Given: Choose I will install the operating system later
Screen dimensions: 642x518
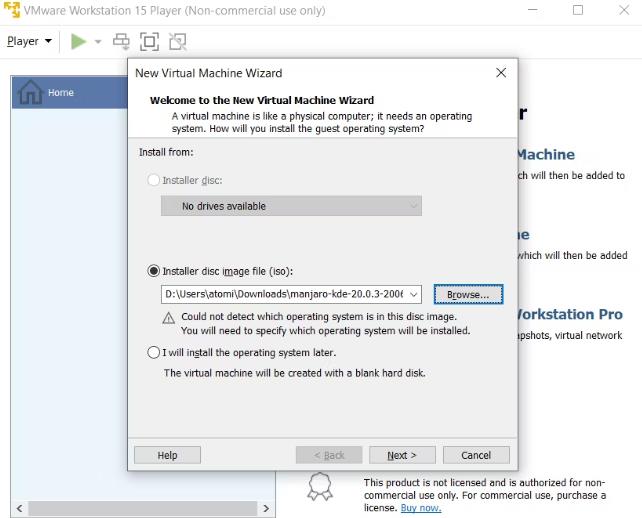Looking at the screenshot, I should pyautogui.click(x=154, y=352).
